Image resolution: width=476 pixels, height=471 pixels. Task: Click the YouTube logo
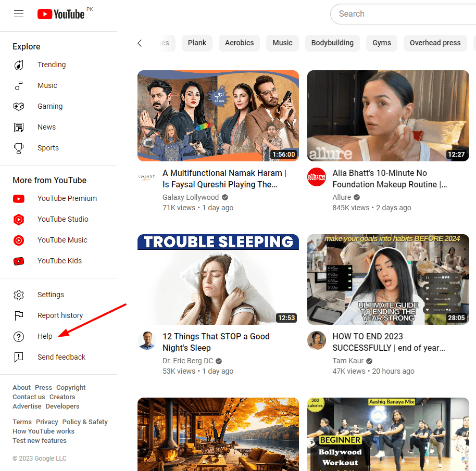[61, 14]
